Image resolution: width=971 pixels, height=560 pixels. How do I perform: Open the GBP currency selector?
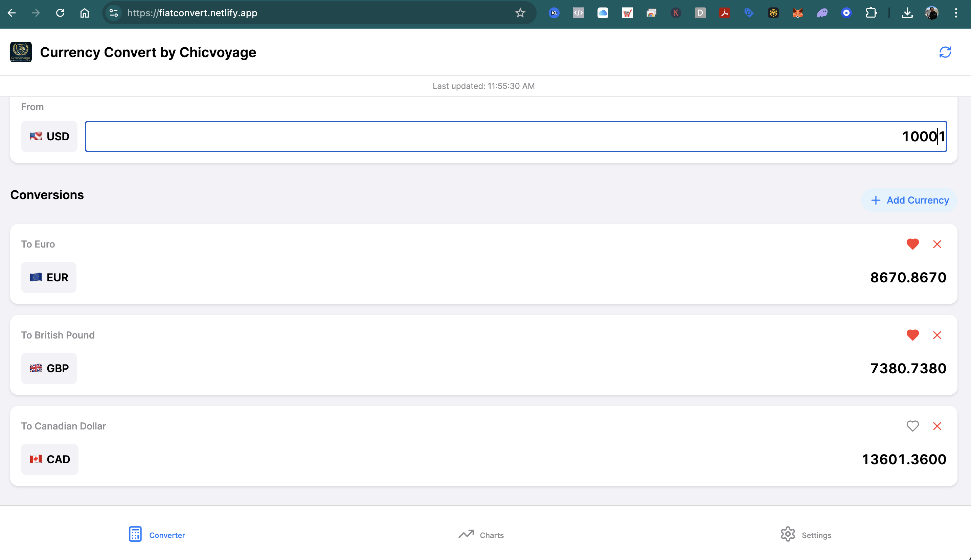[49, 369]
